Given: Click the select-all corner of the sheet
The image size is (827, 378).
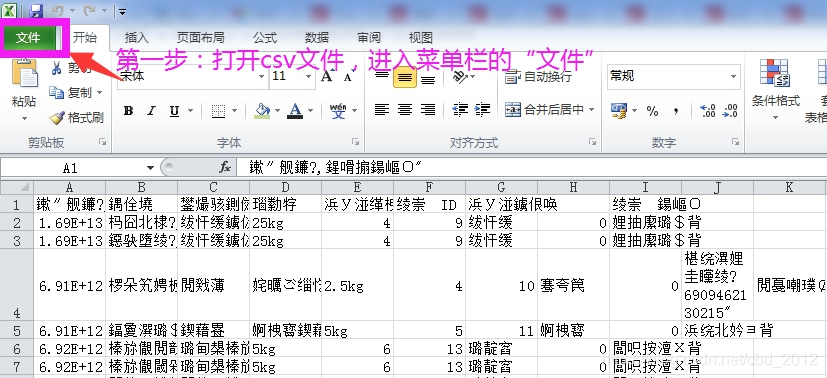Looking at the screenshot, I should (17, 187).
